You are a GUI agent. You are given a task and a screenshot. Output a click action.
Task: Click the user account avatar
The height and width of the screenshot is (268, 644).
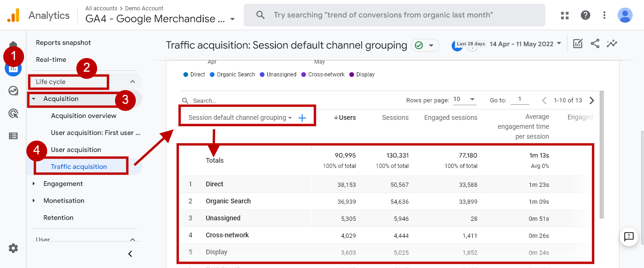click(625, 15)
